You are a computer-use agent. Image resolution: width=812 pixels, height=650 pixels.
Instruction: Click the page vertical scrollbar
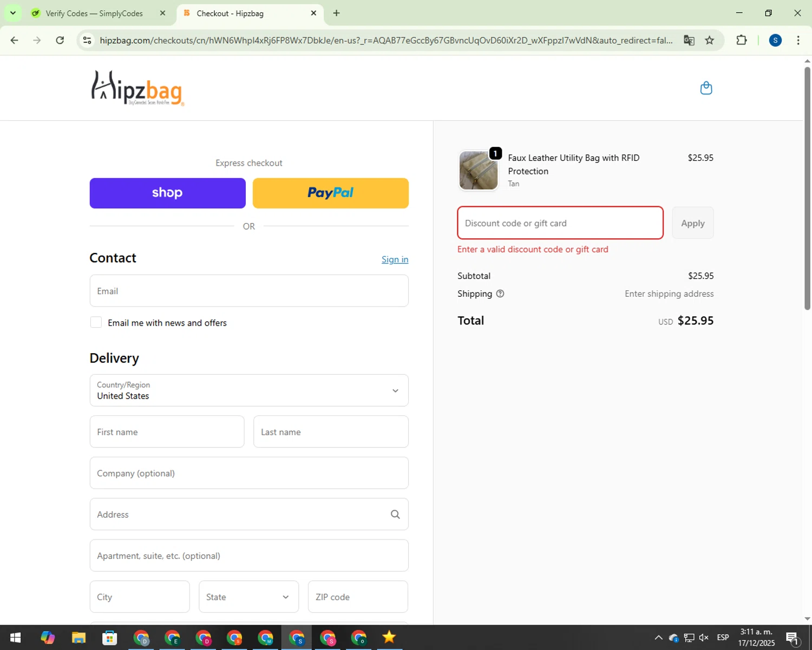[807, 188]
